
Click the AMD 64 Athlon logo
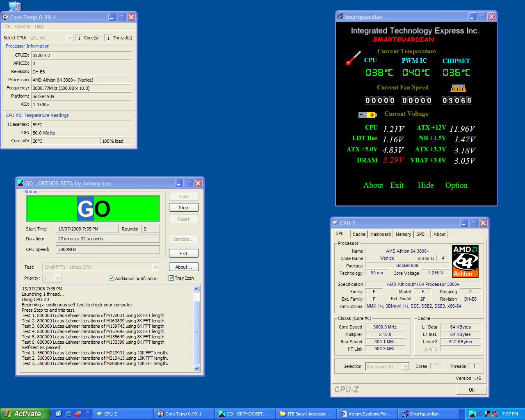click(465, 262)
